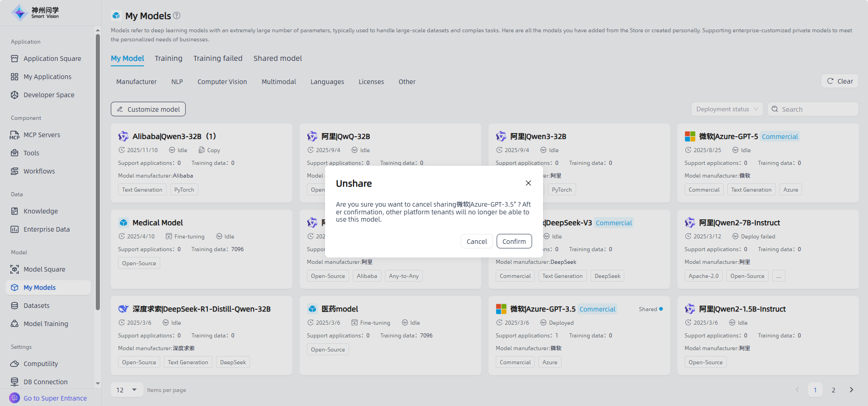Close the Unshare dialog with X icon
Viewport: 868px width, 406px height.
click(528, 183)
